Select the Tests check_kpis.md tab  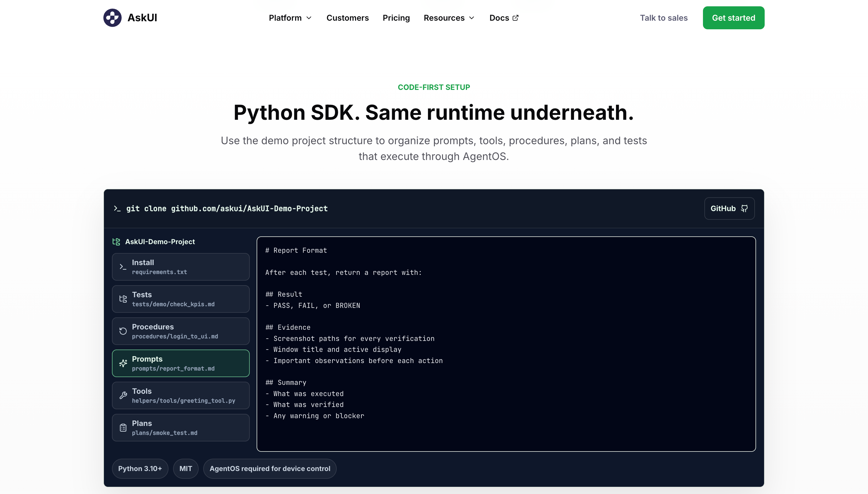pyautogui.click(x=181, y=299)
